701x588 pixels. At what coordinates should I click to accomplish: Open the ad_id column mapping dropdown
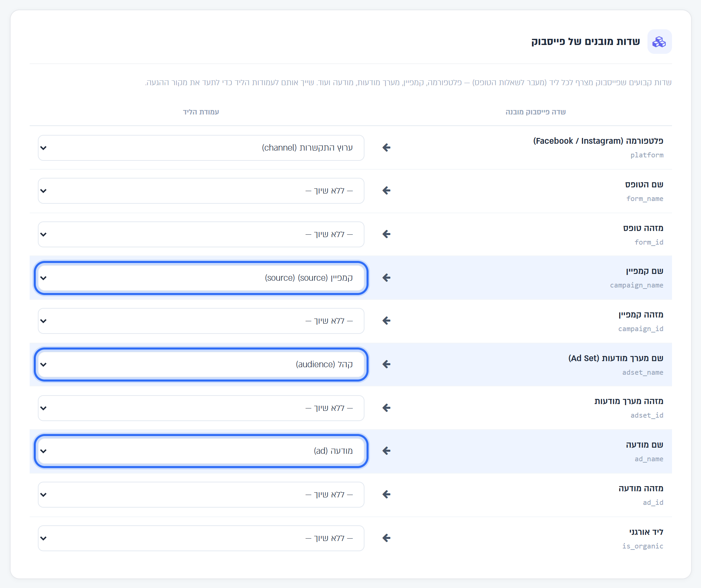pyautogui.click(x=201, y=495)
